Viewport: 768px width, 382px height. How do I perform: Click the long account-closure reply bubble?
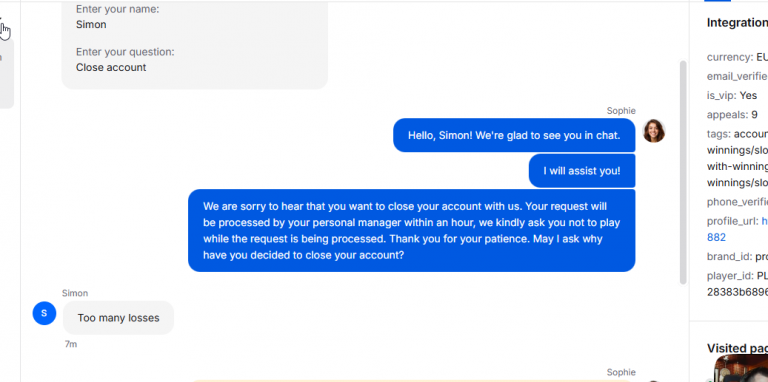click(x=411, y=231)
